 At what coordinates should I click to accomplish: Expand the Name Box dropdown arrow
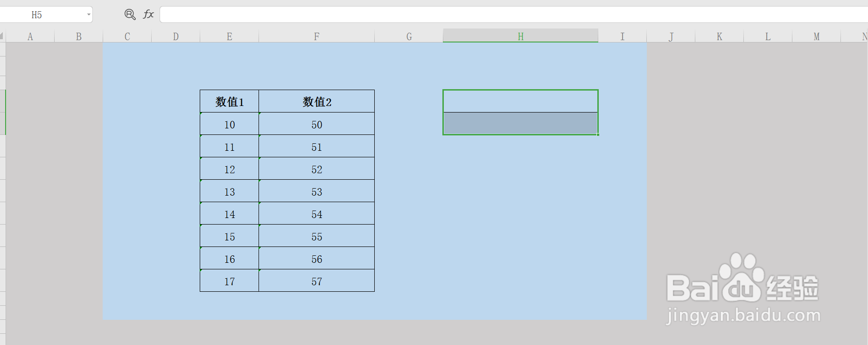89,14
